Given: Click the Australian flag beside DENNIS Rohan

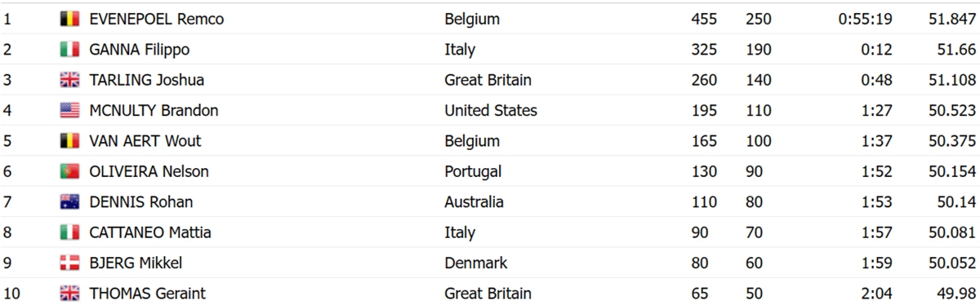Looking at the screenshot, I should pos(69,201).
